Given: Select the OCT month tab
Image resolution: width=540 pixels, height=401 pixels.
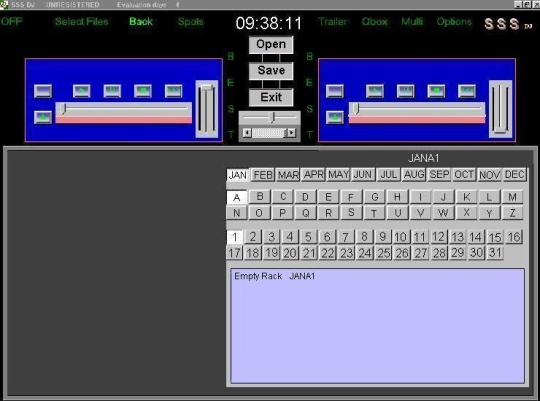Looking at the screenshot, I should (464, 175).
